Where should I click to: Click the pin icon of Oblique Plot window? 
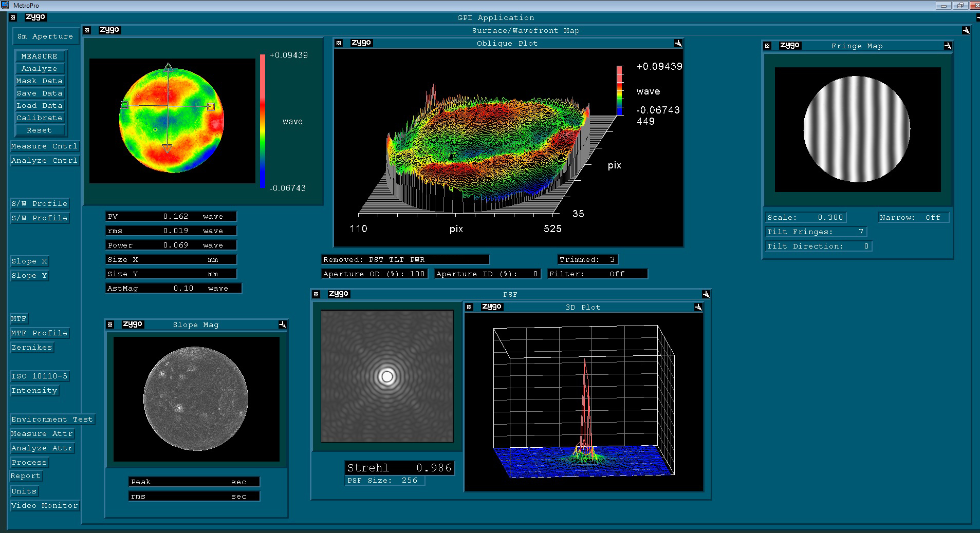[x=678, y=43]
